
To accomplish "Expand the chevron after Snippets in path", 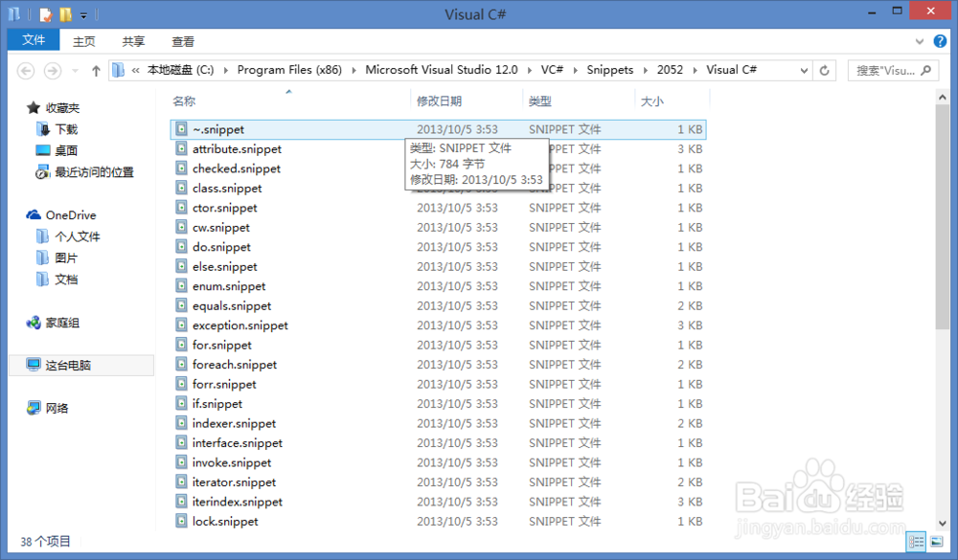I will point(645,70).
